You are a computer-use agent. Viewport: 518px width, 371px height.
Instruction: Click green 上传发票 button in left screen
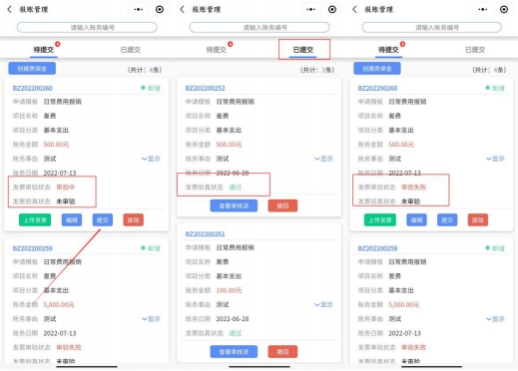point(35,220)
